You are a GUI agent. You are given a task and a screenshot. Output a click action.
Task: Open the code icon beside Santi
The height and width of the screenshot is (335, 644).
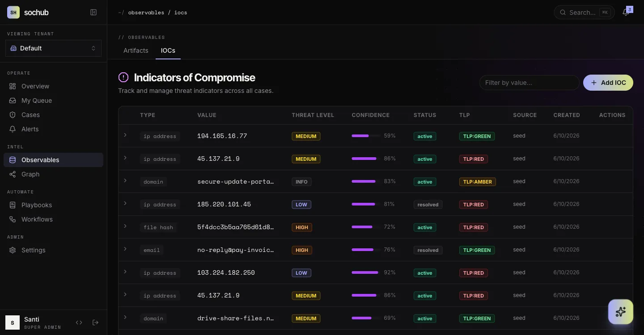click(79, 322)
